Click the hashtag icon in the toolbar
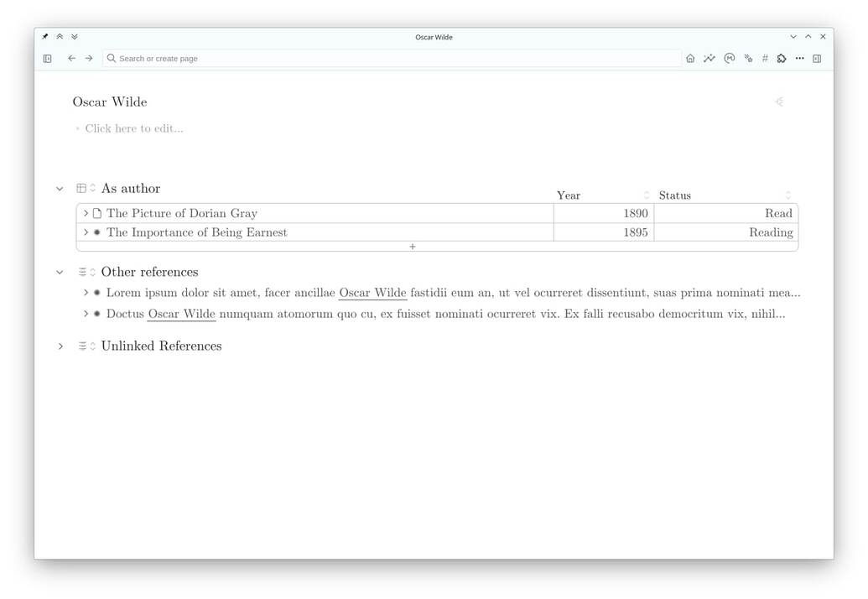 click(x=765, y=58)
